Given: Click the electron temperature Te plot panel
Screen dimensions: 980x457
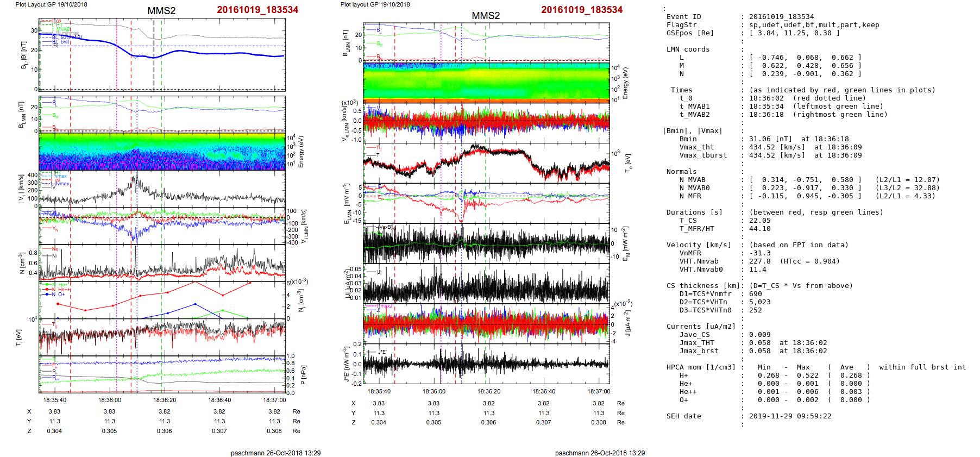Looking at the screenshot, I should coord(486,162).
